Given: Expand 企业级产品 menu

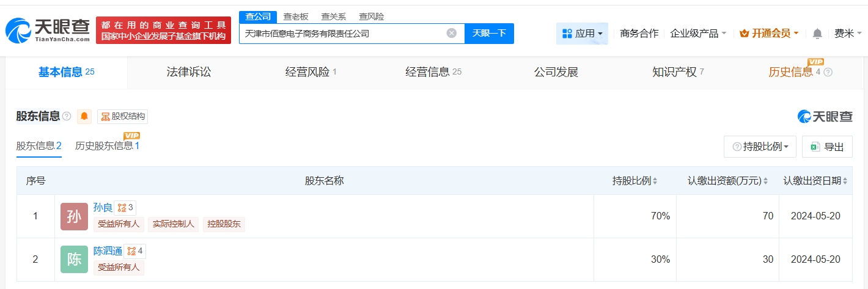Looking at the screenshot, I should [x=698, y=34].
